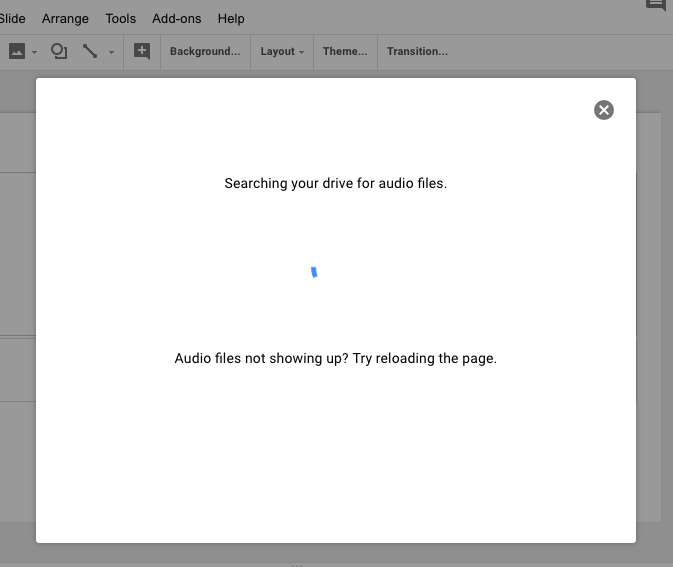Open the Transition... panel

pyautogui.click(x=417, y=52)
